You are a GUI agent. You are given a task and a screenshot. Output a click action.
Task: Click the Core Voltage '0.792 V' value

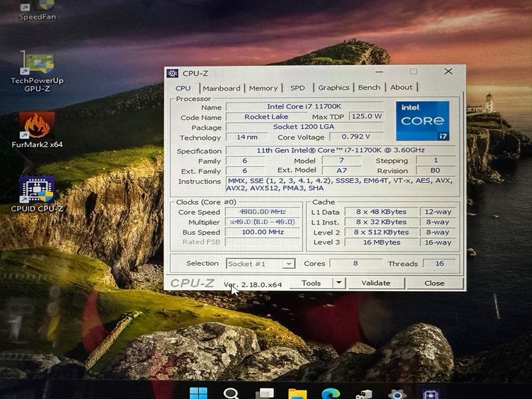point(356,136)
